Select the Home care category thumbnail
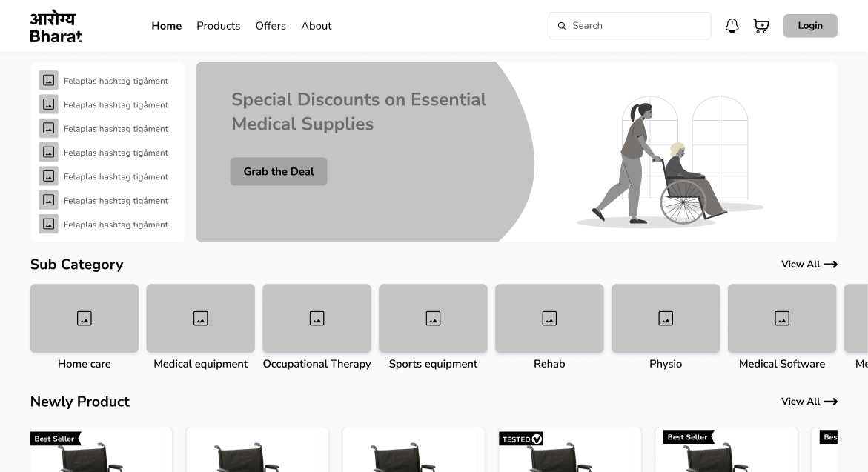Image resolution: width=868 pixels, height=472 pixels. [85, 318]
